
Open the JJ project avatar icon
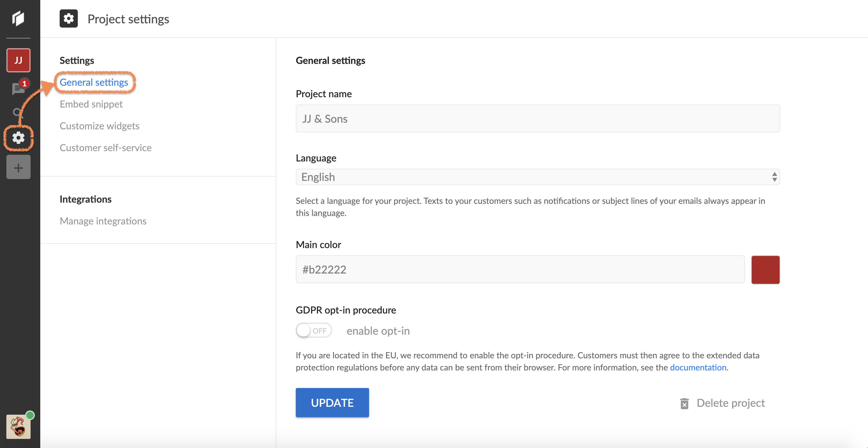(x=18, y=60)
